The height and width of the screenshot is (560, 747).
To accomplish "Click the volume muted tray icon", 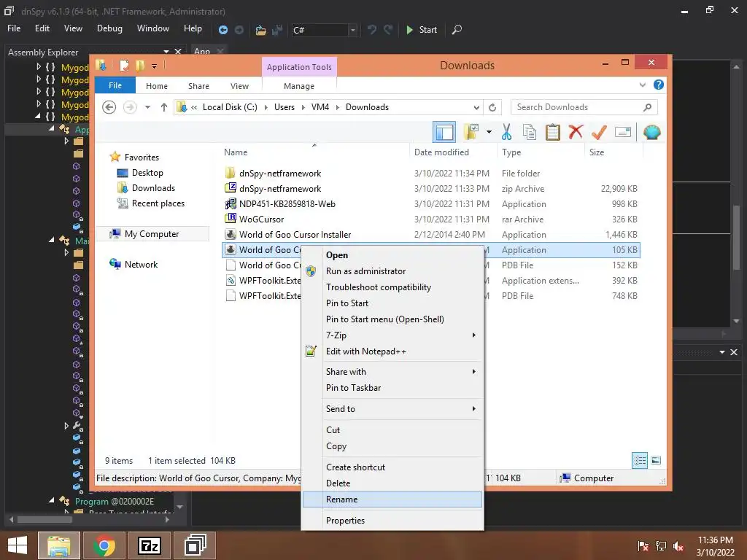I will [678, 546].
